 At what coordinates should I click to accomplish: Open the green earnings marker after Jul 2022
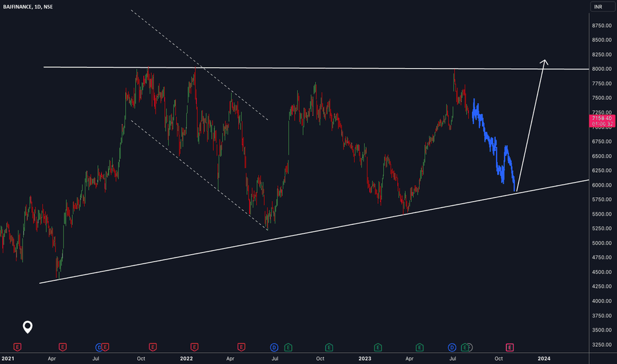[288, 347]
